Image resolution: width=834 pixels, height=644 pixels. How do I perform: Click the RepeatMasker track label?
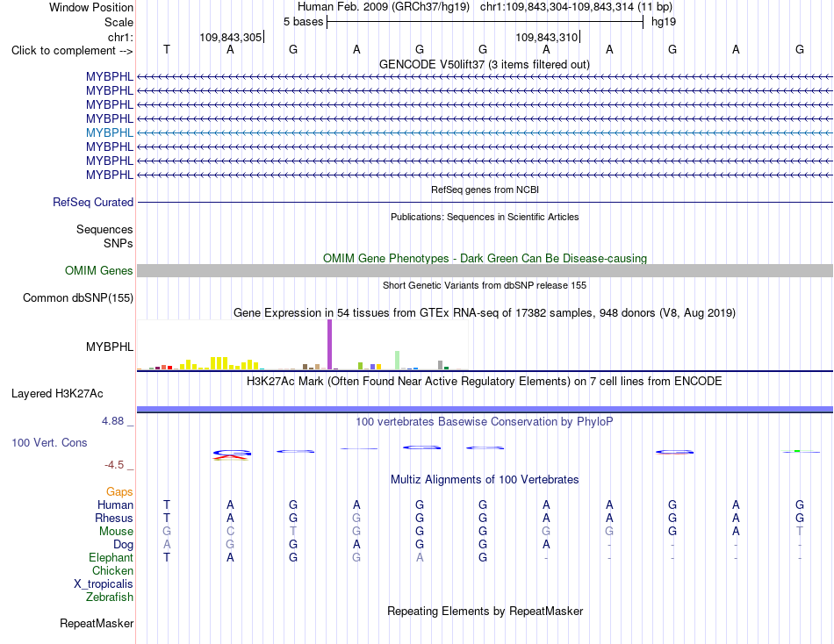click(97, 623)
